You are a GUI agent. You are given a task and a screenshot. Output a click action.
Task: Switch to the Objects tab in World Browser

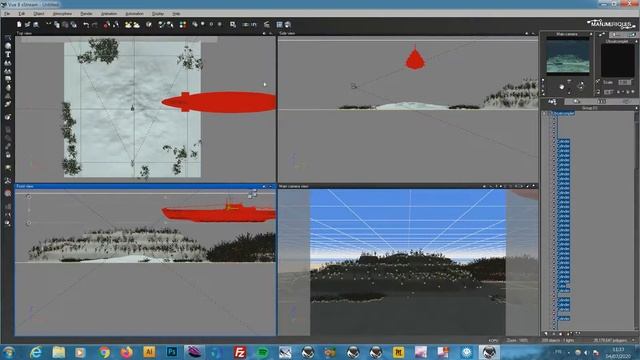(552, 101)
